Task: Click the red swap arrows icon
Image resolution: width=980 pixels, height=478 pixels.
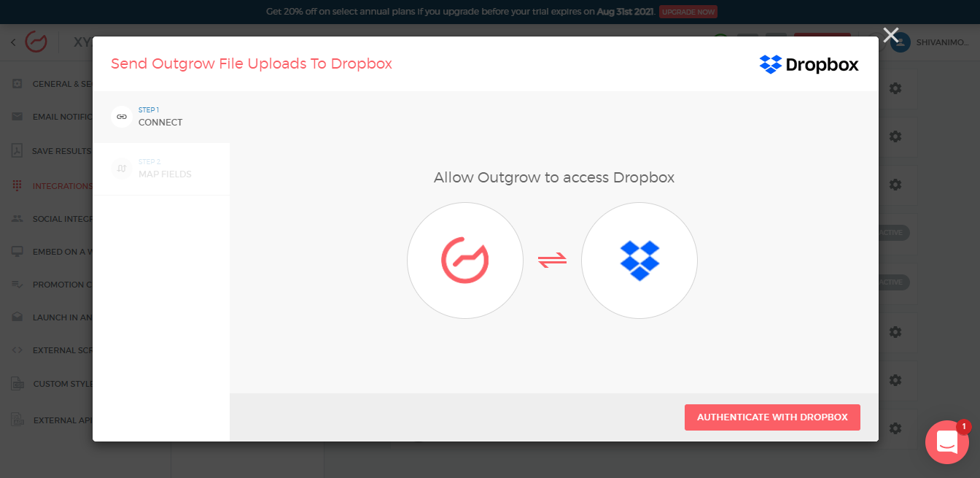Action: [x=552, y=261]
